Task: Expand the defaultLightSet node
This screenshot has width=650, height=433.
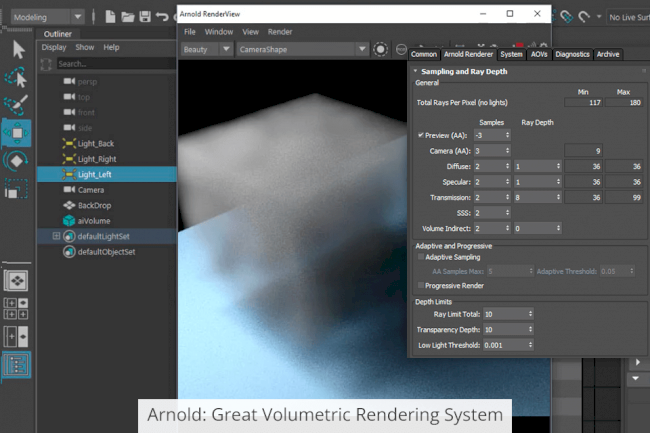Action: pos(56,236)
